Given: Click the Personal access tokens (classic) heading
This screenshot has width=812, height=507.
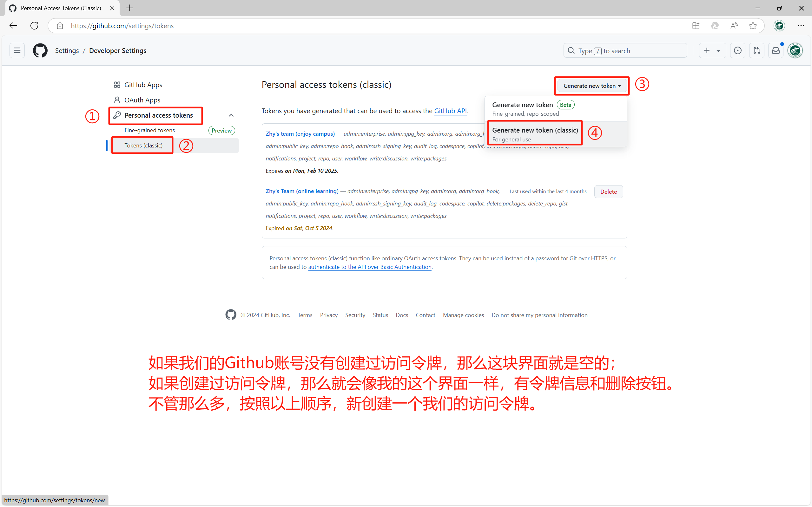Looking at the screenshot, I should tap(327, 84).
